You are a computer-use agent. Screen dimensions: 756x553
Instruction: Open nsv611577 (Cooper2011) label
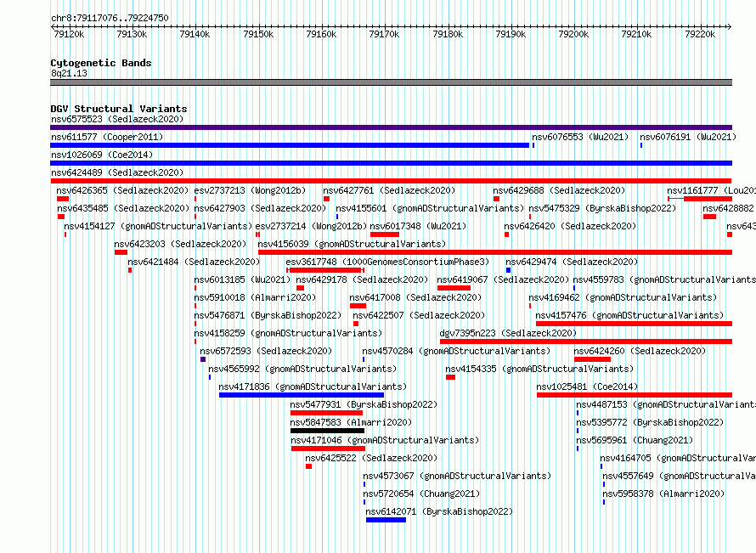tap(107, 137)
